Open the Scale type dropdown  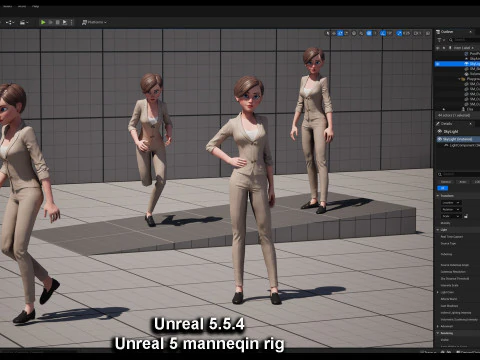451,216
